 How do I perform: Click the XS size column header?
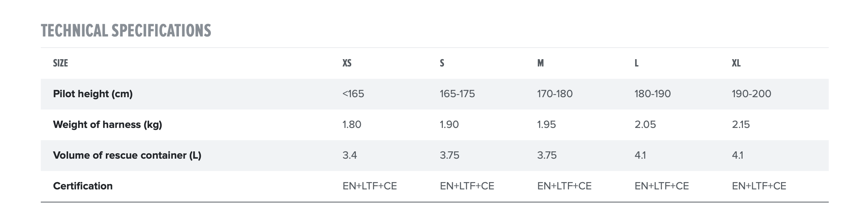347,63
